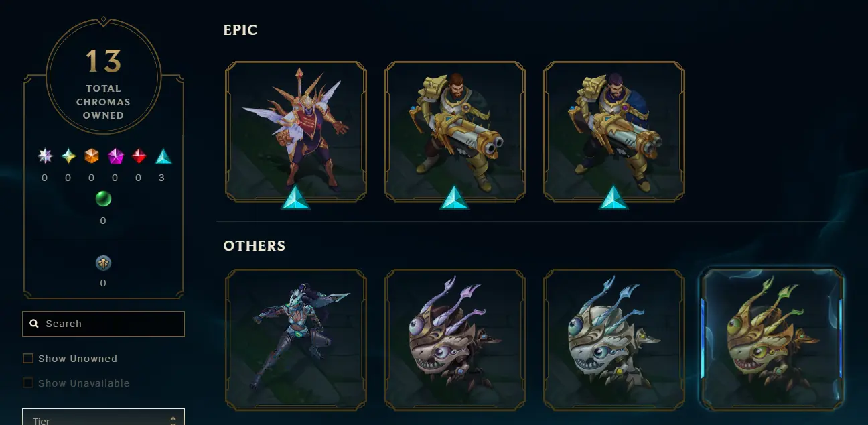Click the teal triangle gem icon in stats panel
The width and height of the screenshot is (868, 425).
[x=163, y=156]
